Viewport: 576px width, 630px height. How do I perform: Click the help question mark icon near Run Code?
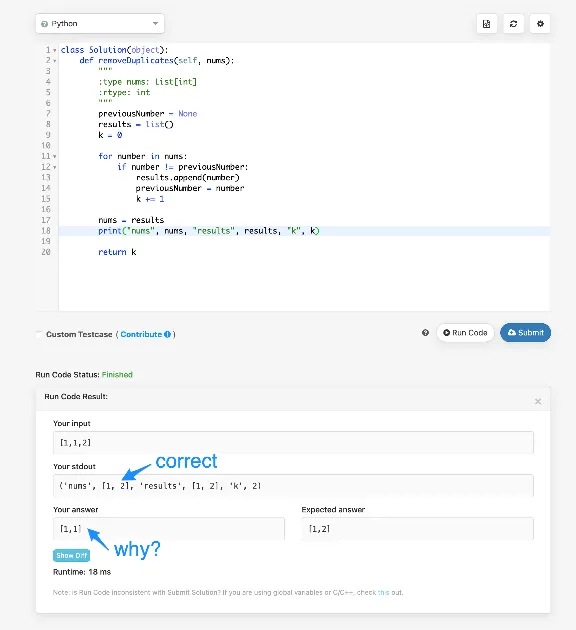pos(425,333)
